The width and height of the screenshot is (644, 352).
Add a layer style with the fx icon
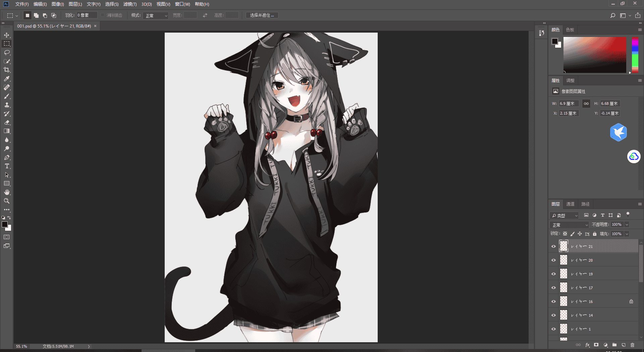(587, 345)
